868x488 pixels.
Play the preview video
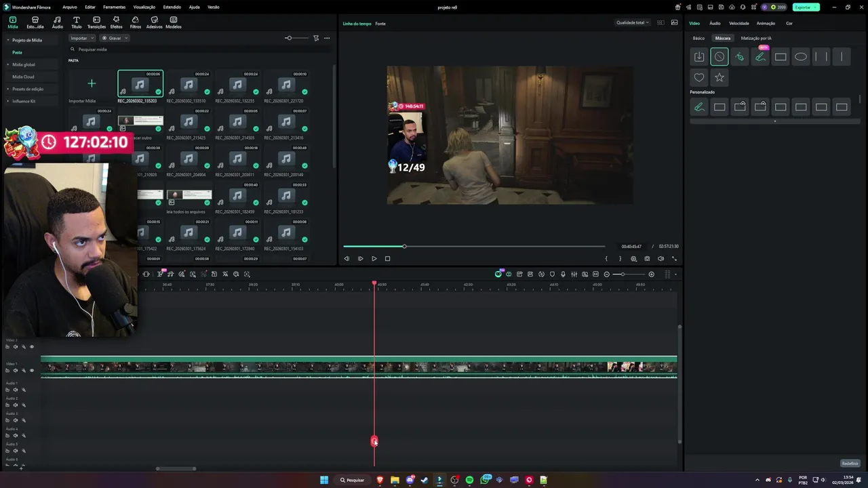coord(374,258)
